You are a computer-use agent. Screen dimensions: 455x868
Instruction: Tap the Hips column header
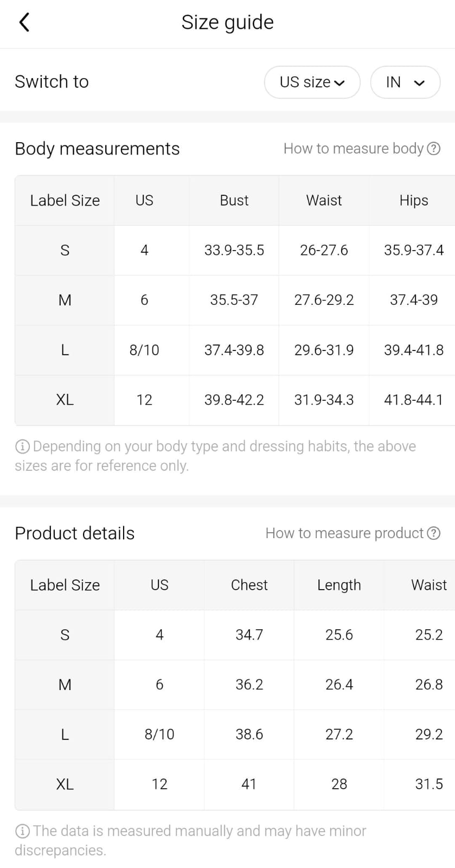pyautogui.click(x=413, y=201)
